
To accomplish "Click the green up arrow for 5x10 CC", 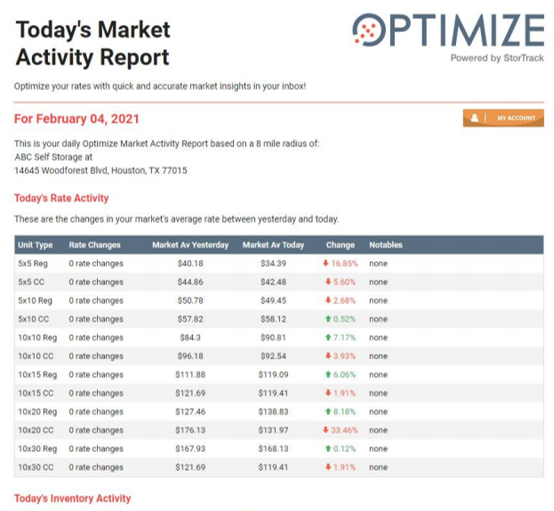I will point(328,319).
